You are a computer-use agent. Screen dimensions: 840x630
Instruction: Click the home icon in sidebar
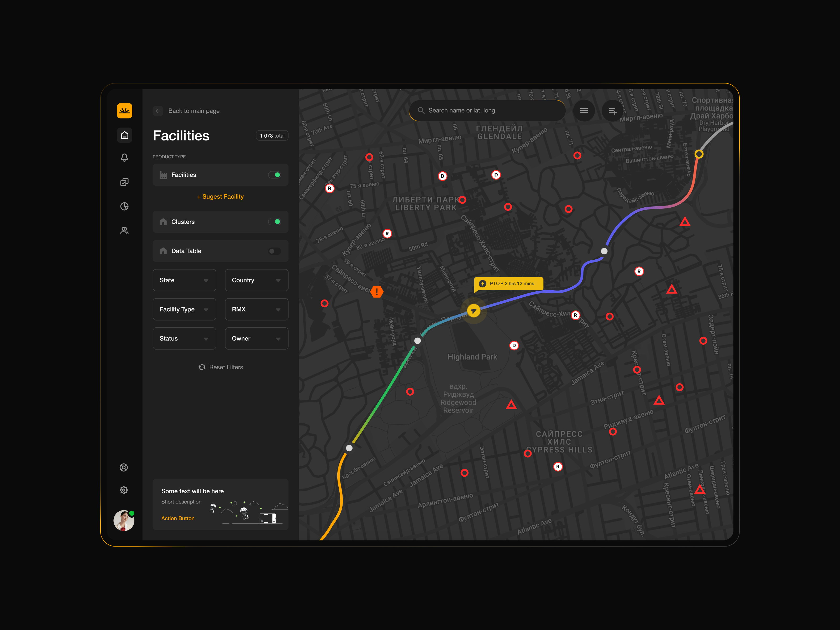tap(125, 135)
